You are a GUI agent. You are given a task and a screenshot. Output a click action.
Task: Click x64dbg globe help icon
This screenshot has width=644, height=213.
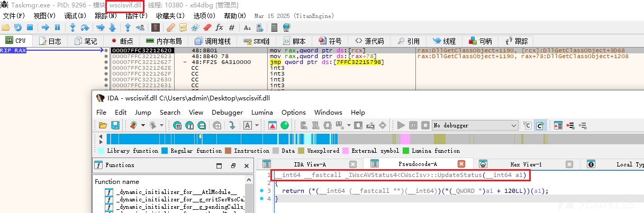[x=286, y=27]
